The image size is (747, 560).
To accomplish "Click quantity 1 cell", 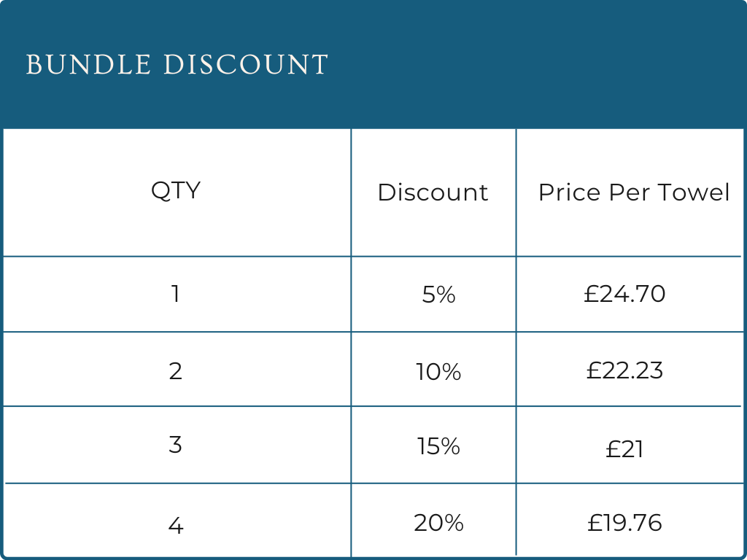I will (175, 294).
